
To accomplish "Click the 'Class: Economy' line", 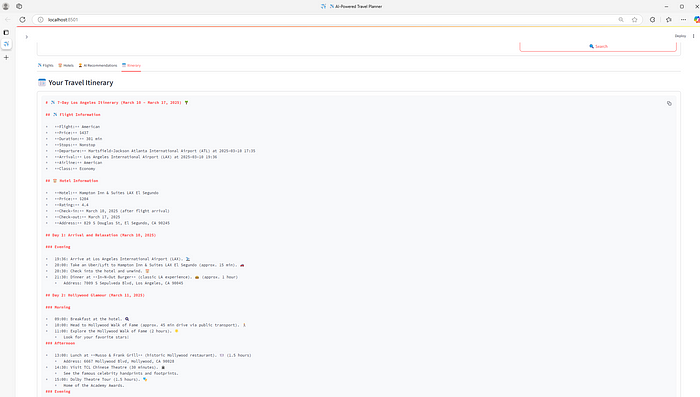I will click(75, 169).
